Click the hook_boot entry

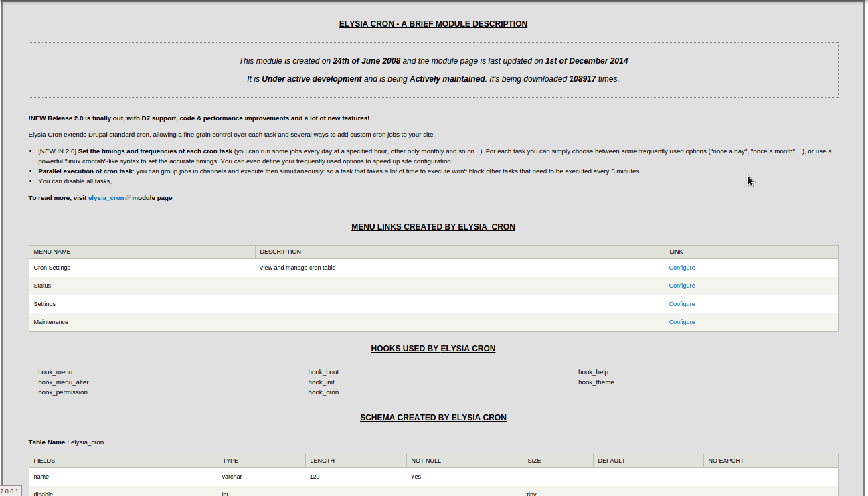pyautogui.click(x=323, y=372)
